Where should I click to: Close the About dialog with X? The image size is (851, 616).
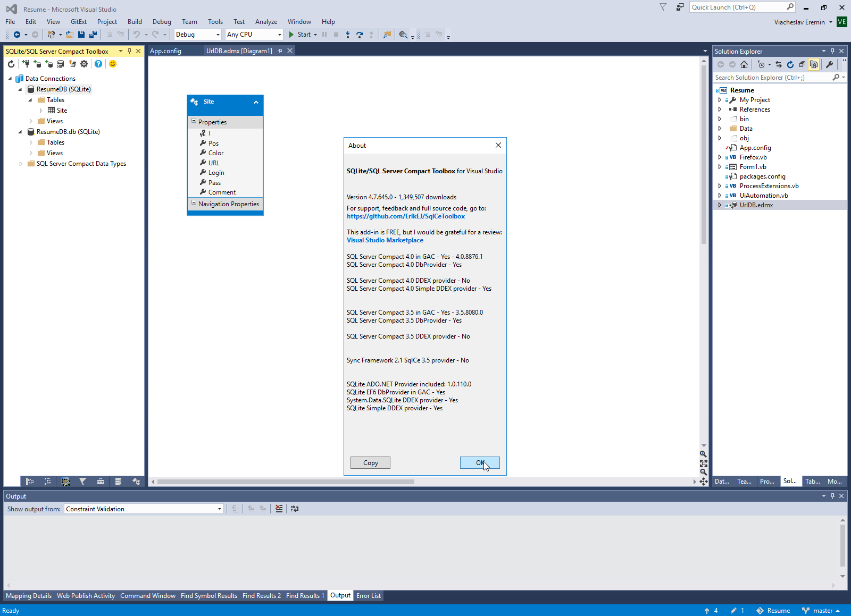pyautogui.click(x=498, y=145)
